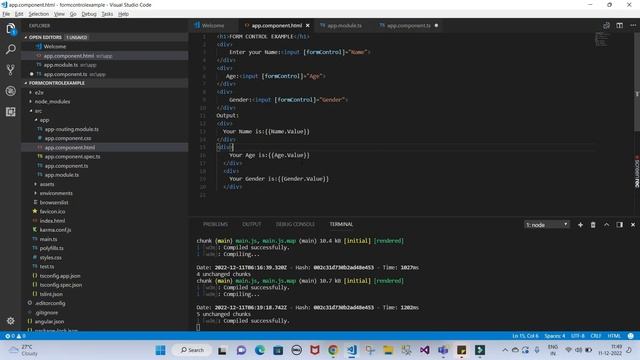
Task: Open the Debug menu in menu bar
Action: (89, 14)
